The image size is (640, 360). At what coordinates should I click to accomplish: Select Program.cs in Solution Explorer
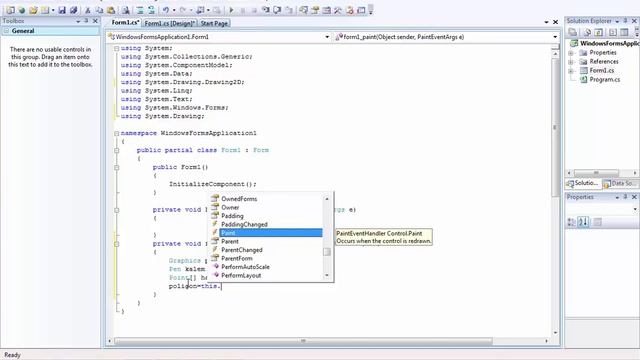[604, 80]
